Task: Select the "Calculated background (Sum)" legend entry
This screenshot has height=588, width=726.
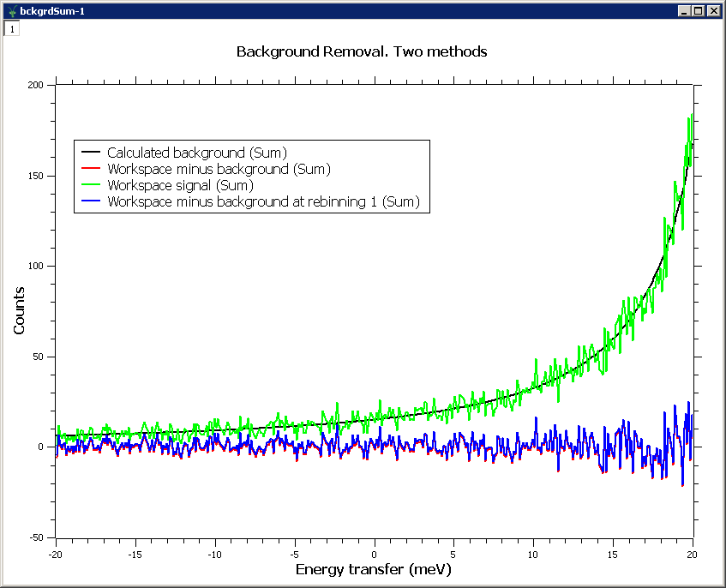Action: click(196, 153)
